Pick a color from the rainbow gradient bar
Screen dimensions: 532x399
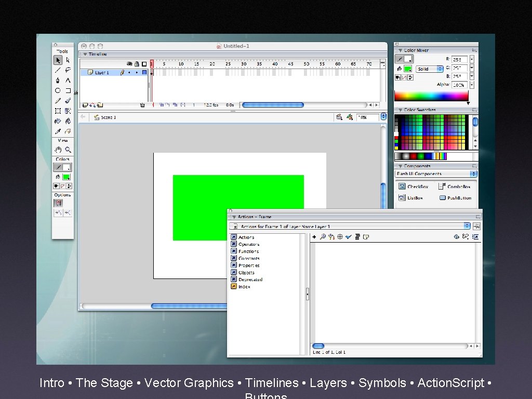(x=431, y=96)
